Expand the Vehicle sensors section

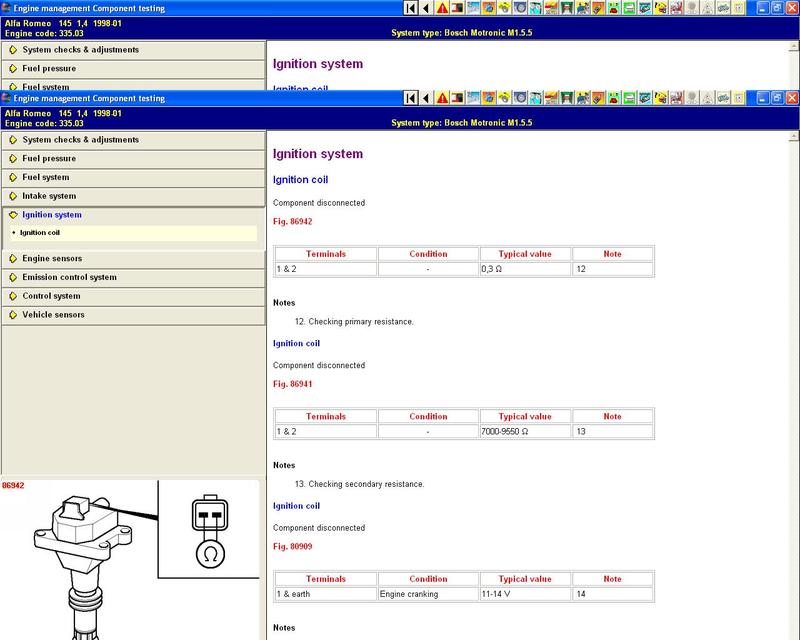[134, 315]
